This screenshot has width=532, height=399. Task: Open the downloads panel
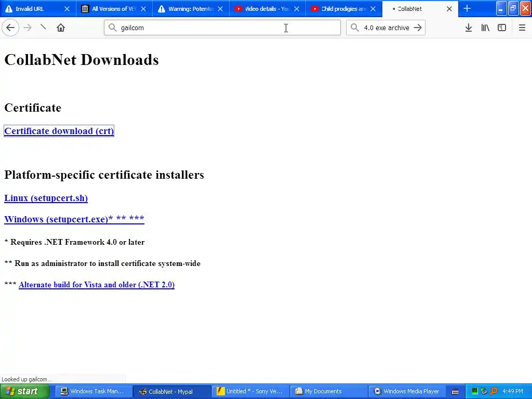tap(469, 28)
